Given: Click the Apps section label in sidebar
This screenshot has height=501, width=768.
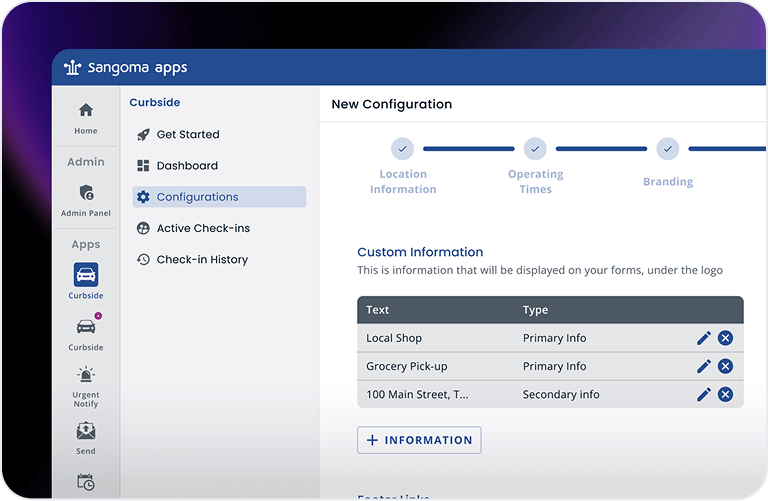Looking at the screenshot, I should pos(86,244).
